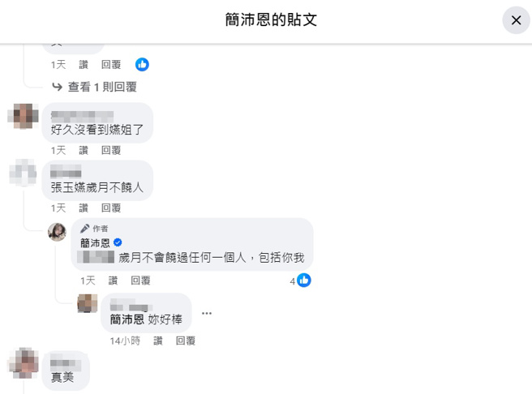Like the 張玉嫌歲月不饒人 comment

pos(84,208)
